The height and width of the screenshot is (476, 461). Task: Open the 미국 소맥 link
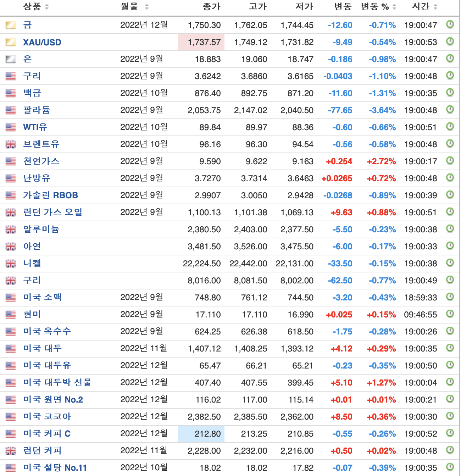[43, 297]
